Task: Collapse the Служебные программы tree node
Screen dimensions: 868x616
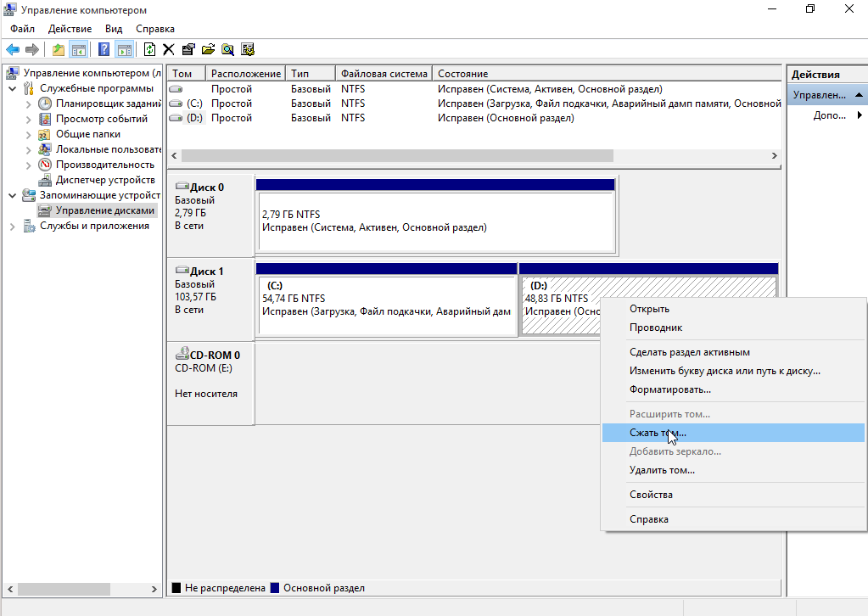Action: tap(12, 88)
